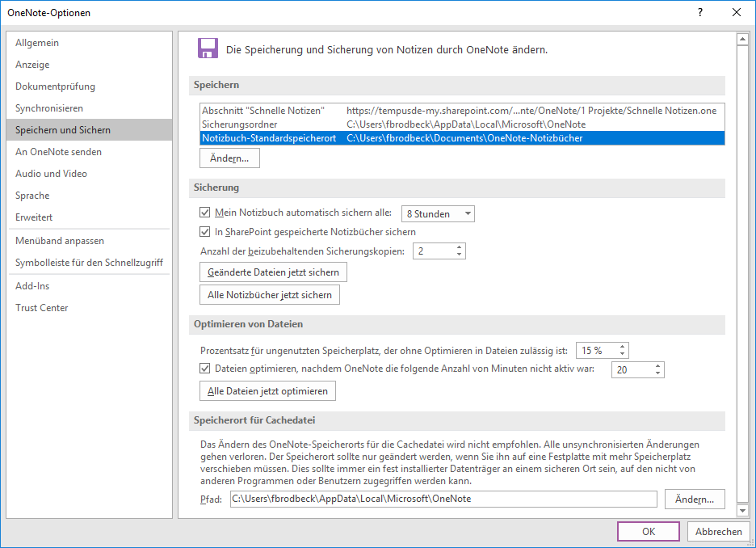The width and height of the screenshot is (756, 548).
Task: Close the OneNote-Optionen dialog
Action: (x=737, y=13)
